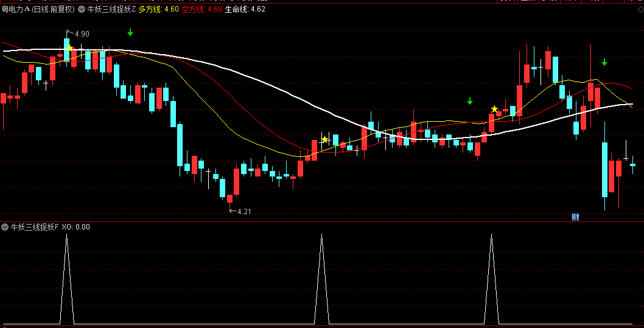Click the 4.21 low price label
Screen dimensions: 644x328
coord(244,211)
